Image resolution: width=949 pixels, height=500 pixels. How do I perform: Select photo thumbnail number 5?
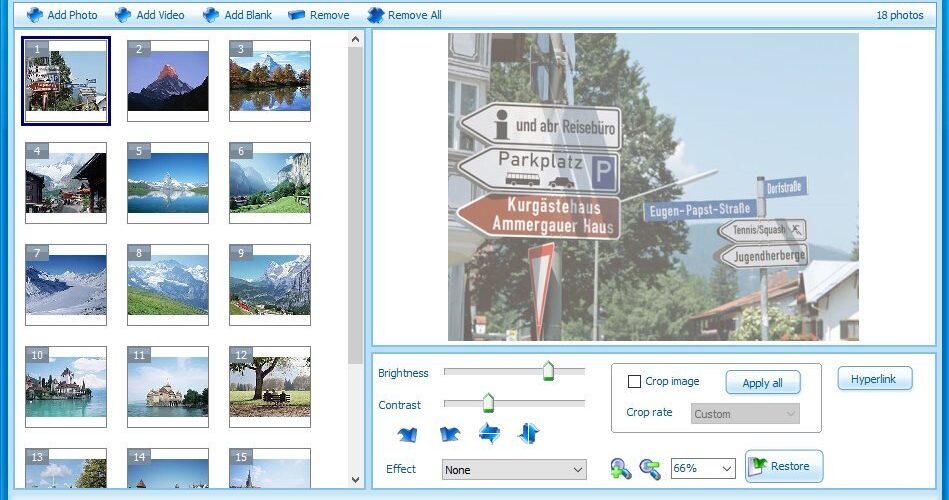tap(168, 183)
